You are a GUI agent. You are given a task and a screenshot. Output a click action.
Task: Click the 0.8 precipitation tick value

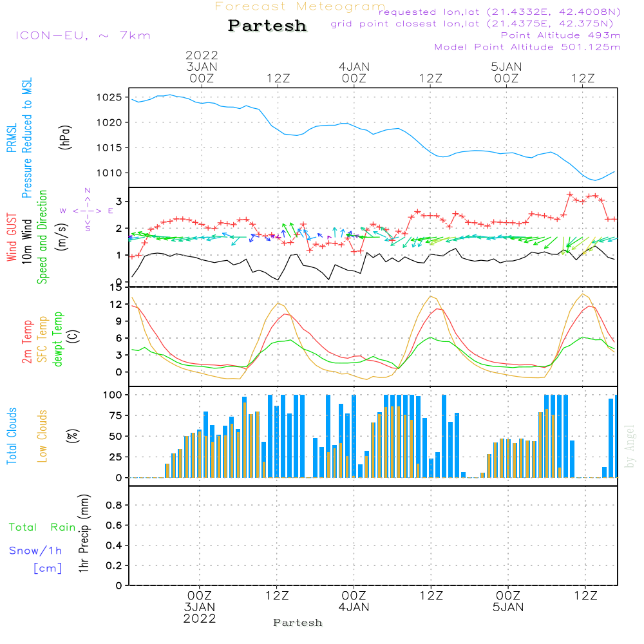click(114, 505)
